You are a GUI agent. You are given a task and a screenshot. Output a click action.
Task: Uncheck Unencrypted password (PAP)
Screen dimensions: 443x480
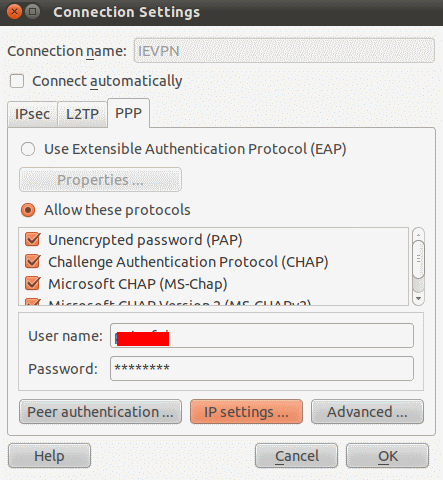click(x=33, y=239)
